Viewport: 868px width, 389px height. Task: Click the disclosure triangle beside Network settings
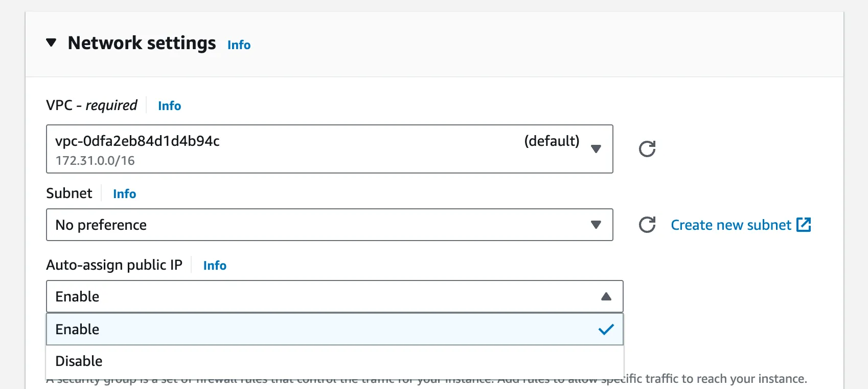51,43
